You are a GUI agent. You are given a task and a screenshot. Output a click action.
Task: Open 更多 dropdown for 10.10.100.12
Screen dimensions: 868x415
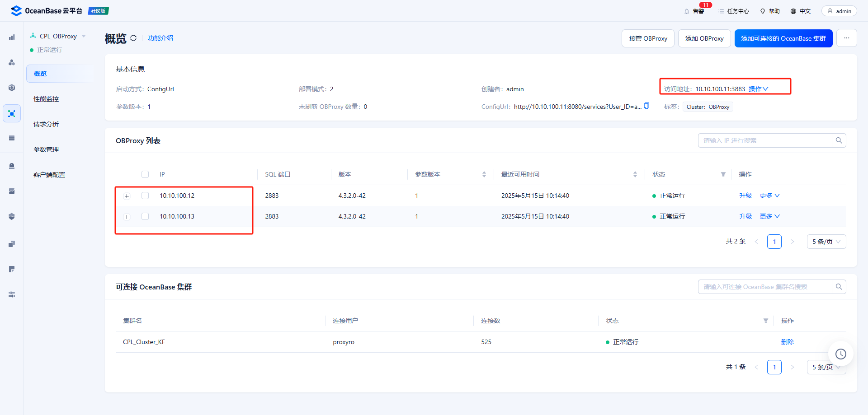click(769, 196)
